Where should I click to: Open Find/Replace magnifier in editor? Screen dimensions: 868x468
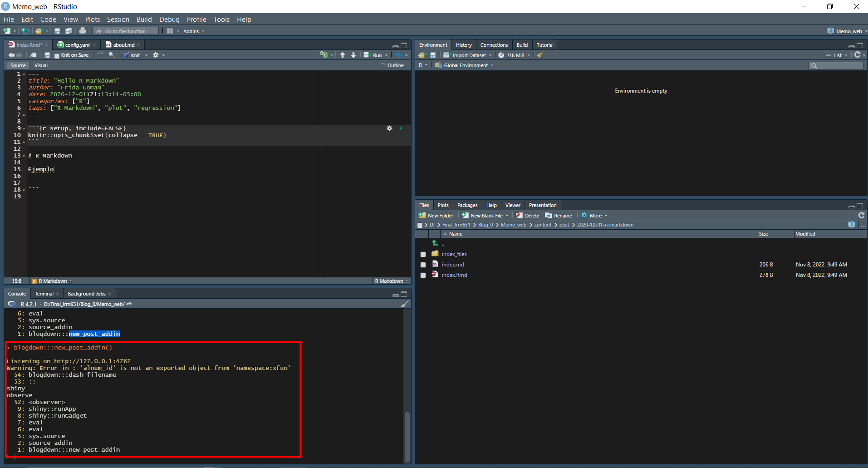112,55
